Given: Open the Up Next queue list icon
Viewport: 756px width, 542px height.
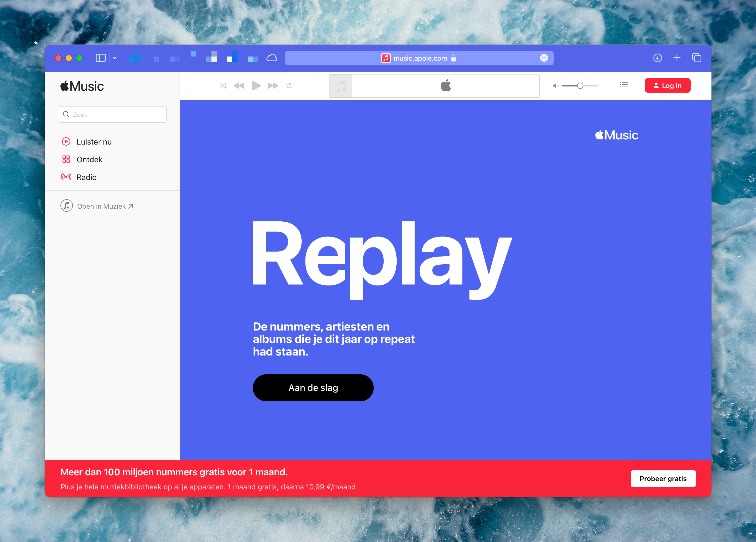Looking at the screenshot, I should tap(624, 85).
